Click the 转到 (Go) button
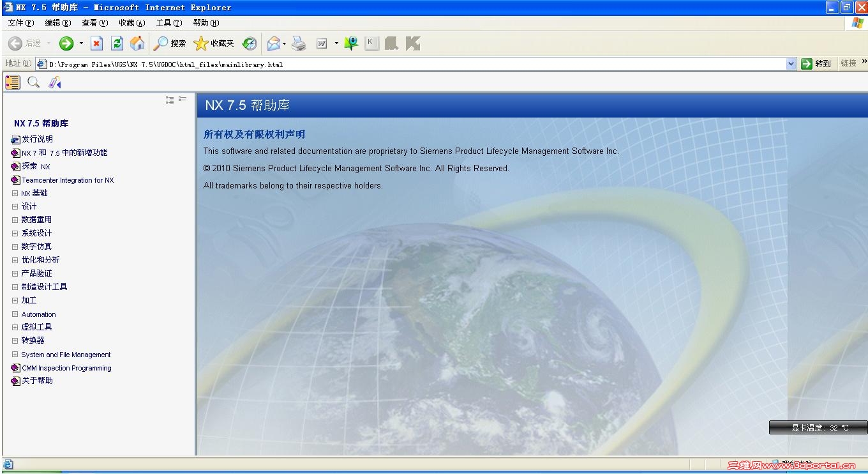Viewport: 868px width, 474px height. (x=816, y=64)
